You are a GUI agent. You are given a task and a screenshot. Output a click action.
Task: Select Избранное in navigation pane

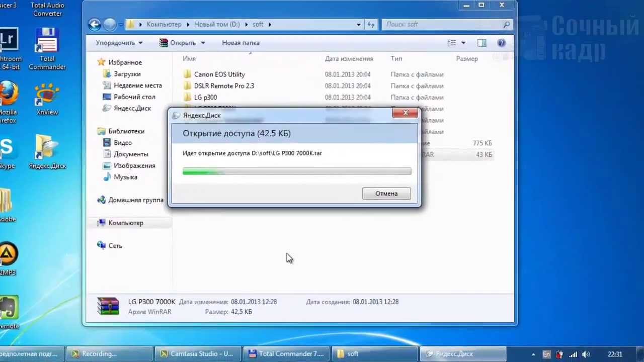[x=125, y=62]
